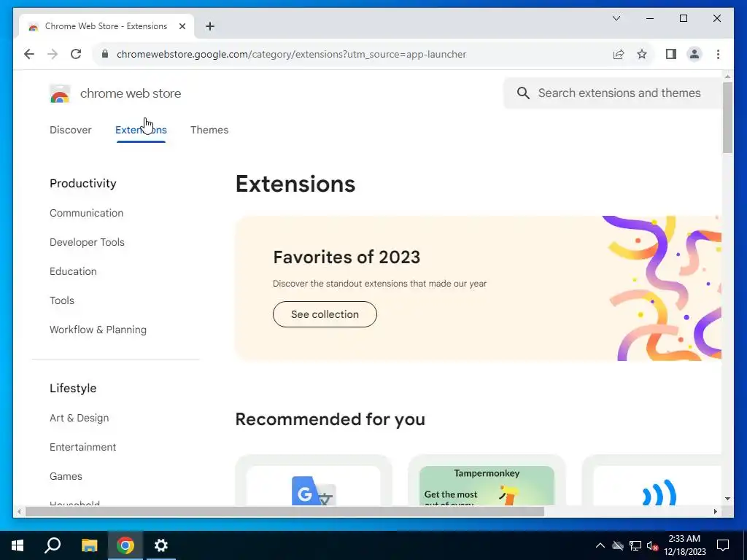
Task: Close the Chrome Web Store tab
Action: [x=182, y=26]
